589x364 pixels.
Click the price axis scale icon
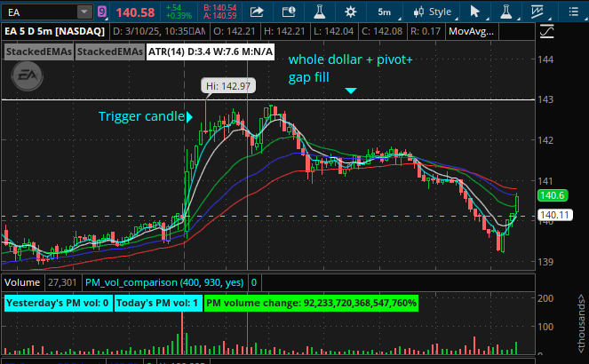coord(547,31)
